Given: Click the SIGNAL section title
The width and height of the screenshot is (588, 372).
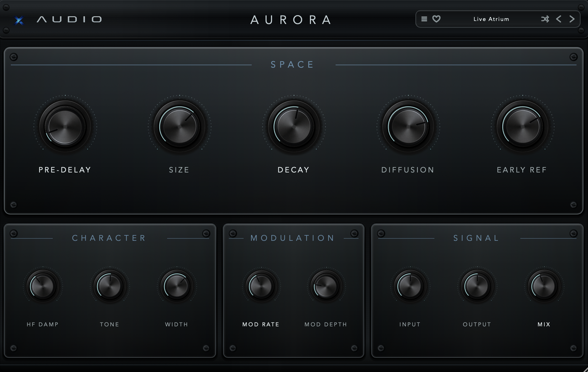Looking at the screenshot, I should [x=477, y=238].
